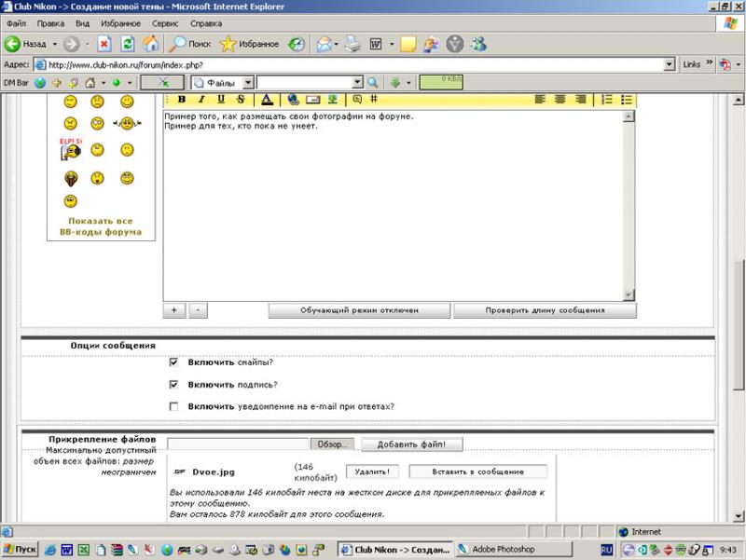This screenshot has height=560, width=746.
Task: Open the Справка menu
Action: pos(205,23)
